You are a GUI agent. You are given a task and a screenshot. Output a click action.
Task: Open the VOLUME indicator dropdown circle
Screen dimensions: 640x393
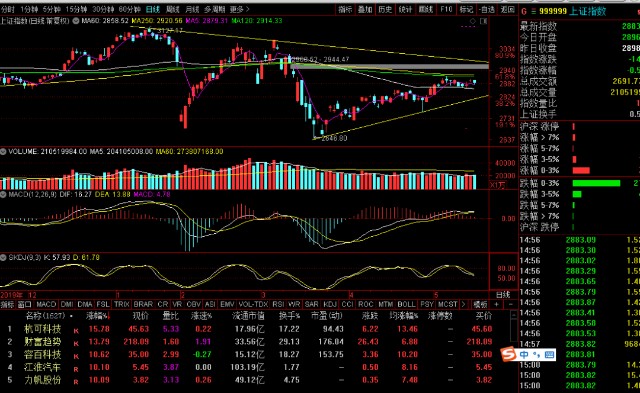click(3, 151)
